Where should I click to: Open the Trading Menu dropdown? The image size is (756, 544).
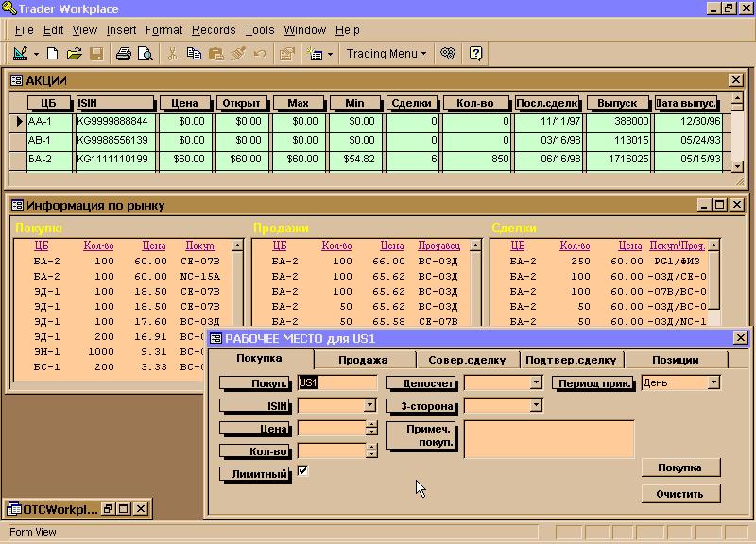tap(386, 54)
